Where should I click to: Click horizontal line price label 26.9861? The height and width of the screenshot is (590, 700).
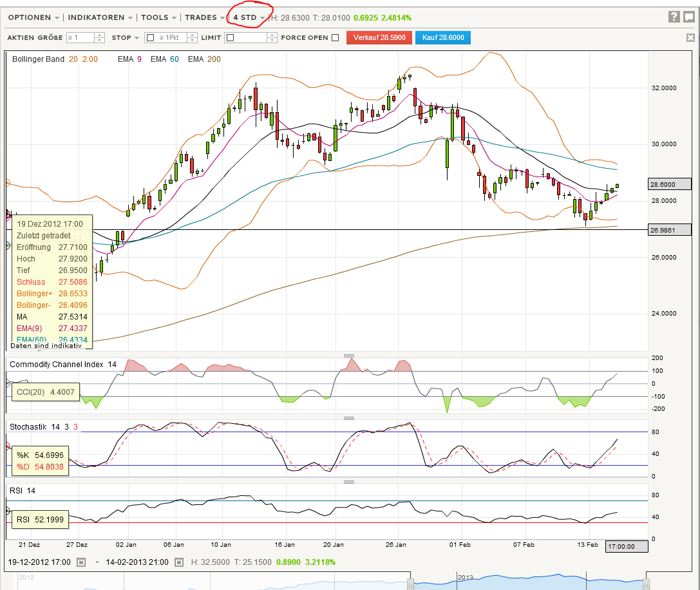[x=669, y=230]
